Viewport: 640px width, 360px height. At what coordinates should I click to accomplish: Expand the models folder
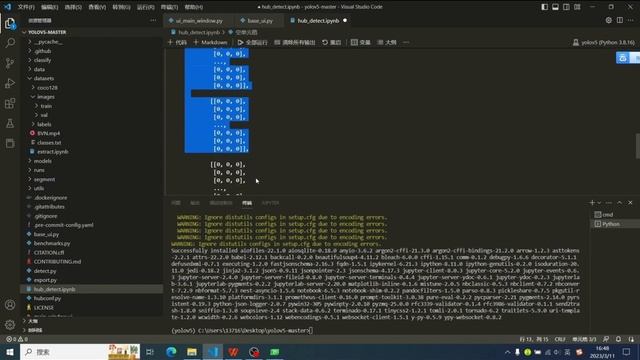pyautogui.click(x=42, y=161)
